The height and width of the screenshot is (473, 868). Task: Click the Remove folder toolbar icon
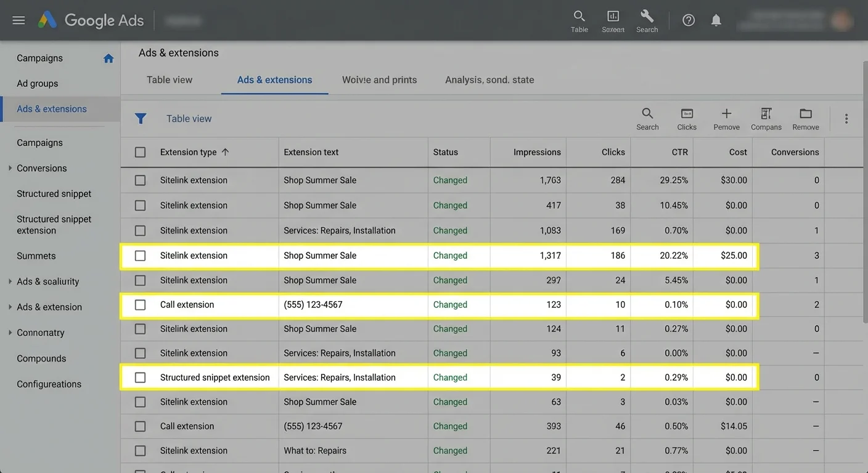[806, 119]
